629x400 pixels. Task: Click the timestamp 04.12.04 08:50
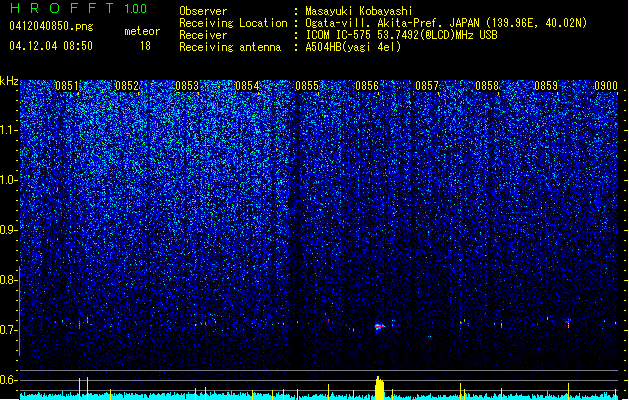point(51,46)
